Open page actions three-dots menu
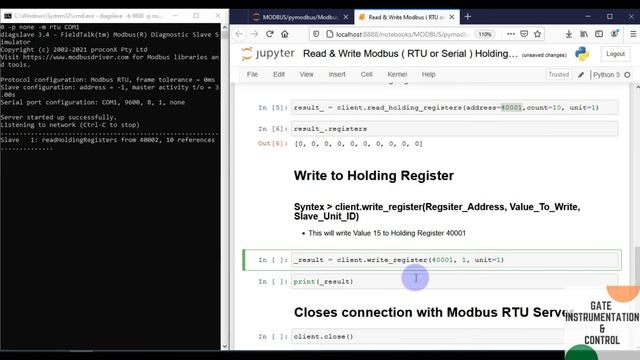This screenshot has width=640, height=360. [511, 34]
